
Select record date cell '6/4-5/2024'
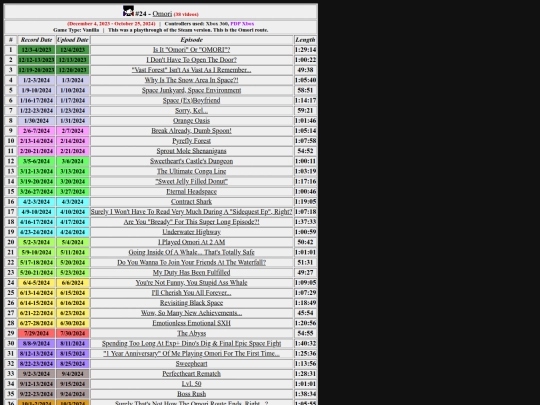[x=37, y=283]
